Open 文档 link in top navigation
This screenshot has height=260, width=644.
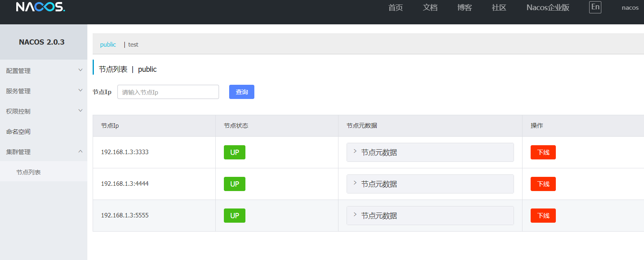tap(430, 8)
